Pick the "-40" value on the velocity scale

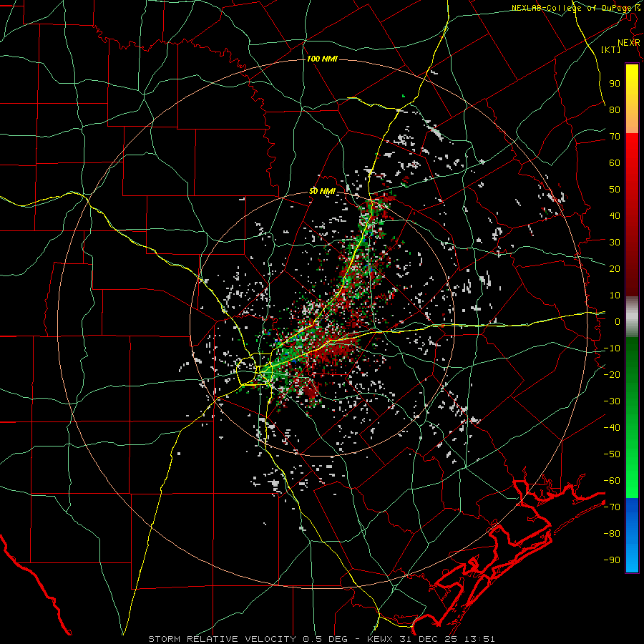[612, 428]
